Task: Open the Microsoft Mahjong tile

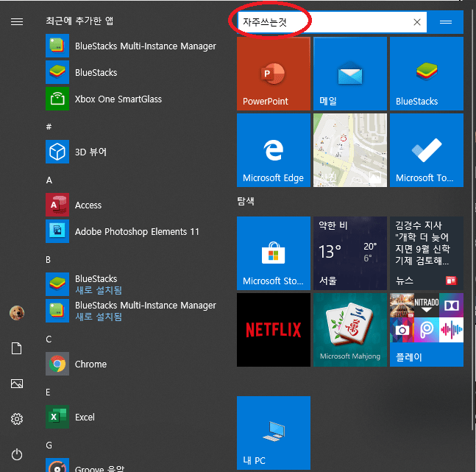Action: 350,330
